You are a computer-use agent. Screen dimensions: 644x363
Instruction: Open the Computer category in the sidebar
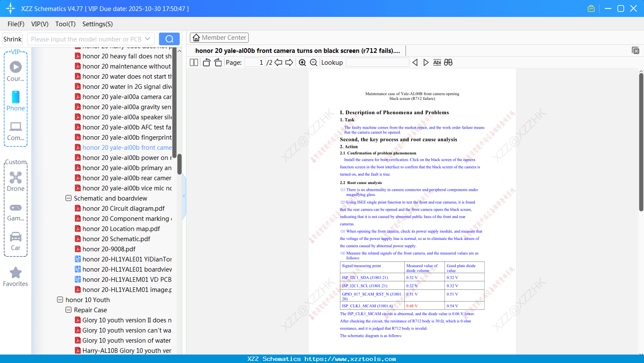click(16, 131)
